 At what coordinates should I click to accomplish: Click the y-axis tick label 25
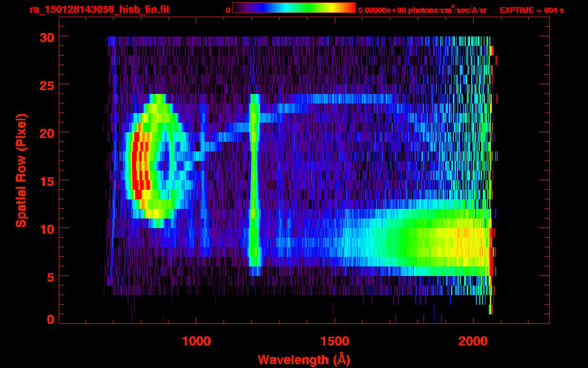tap(46, 85)
